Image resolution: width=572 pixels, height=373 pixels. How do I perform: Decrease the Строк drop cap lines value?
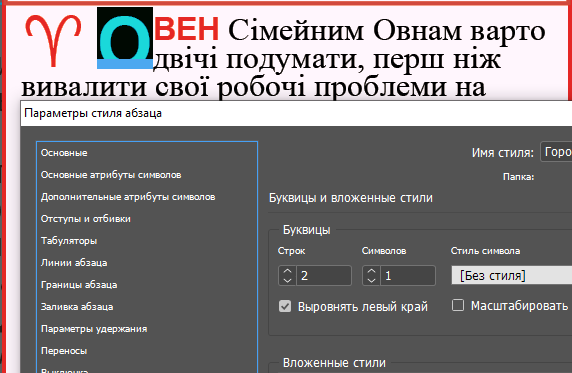287,280
